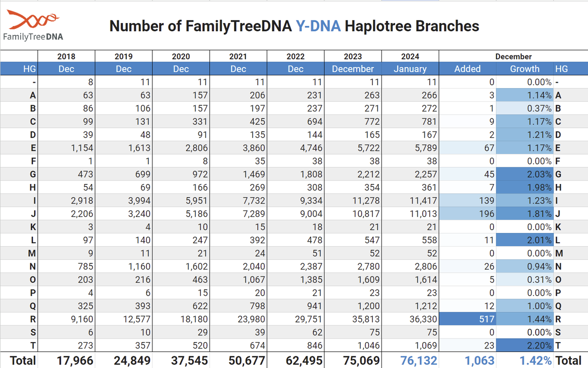Select the 0.37% growth cell for B
The width and height of the screenshot is (588, 368).
pyautogui.click(x=524, y=109)
